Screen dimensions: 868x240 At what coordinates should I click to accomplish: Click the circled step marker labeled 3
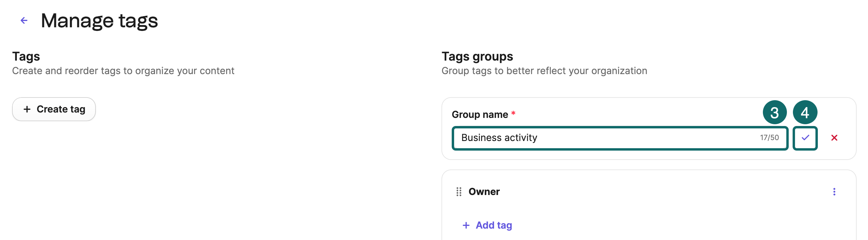[775, 112]
